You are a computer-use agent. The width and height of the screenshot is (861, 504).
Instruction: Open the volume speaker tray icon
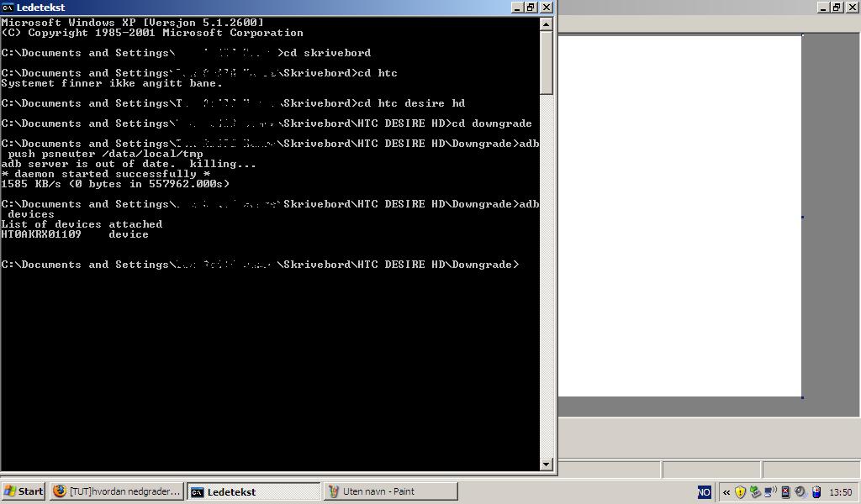click(800, 492)
